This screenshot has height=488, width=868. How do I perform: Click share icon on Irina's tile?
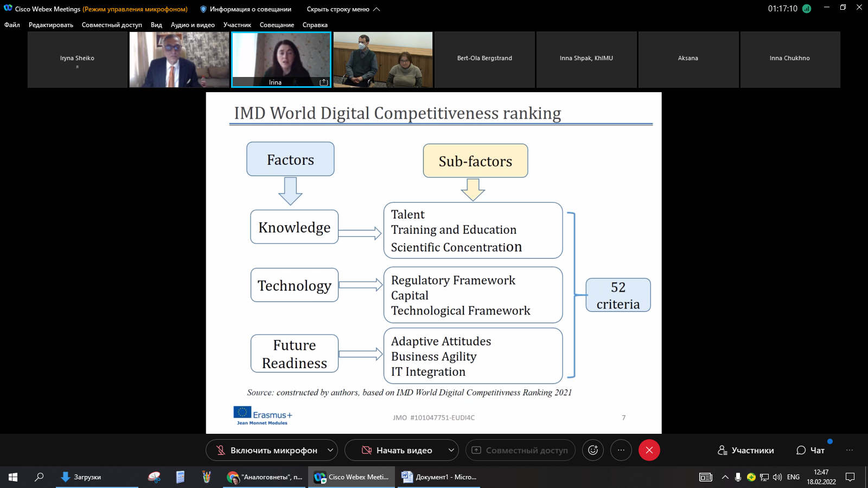[x=324, y=82]
